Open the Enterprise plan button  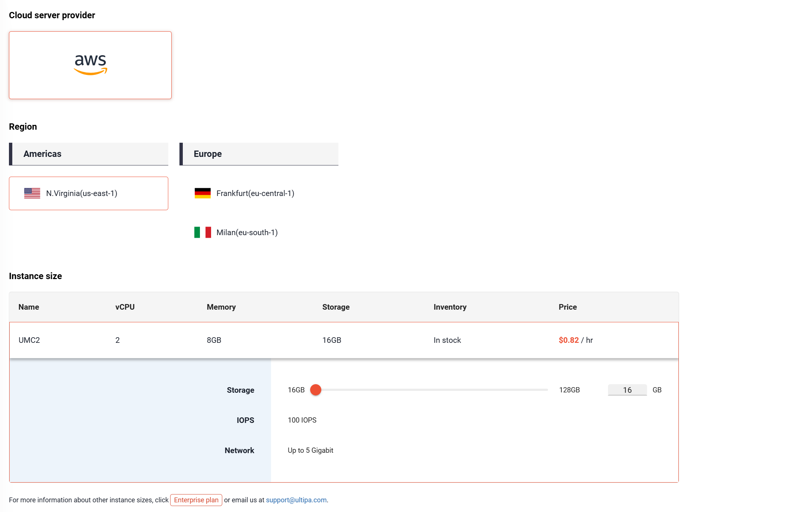pos(196,500)
